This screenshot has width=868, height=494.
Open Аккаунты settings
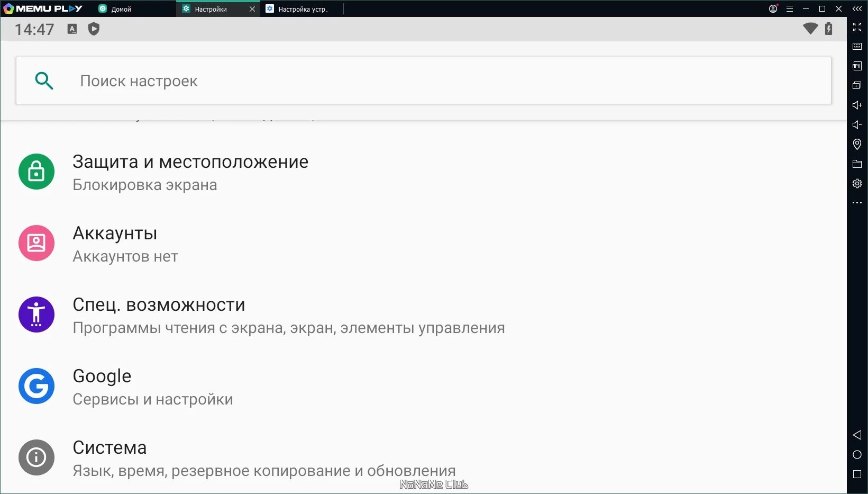click(423, 244)
